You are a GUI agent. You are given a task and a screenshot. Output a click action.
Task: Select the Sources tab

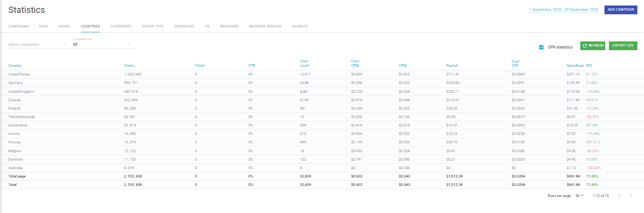point(299,26)
